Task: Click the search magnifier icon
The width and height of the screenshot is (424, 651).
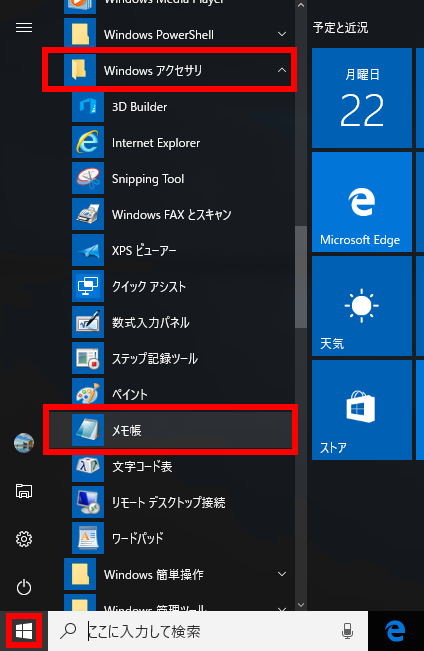Action: tap(68, 631)
